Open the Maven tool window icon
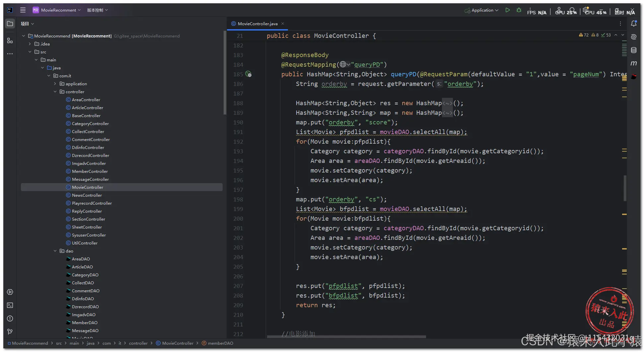The height and width of the screenshot is (352, 644). coord(634,63)
